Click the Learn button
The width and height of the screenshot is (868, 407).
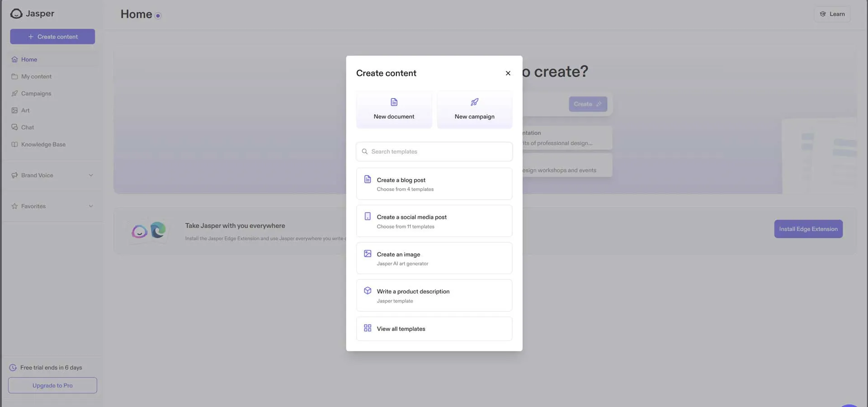tap(832, 14)
